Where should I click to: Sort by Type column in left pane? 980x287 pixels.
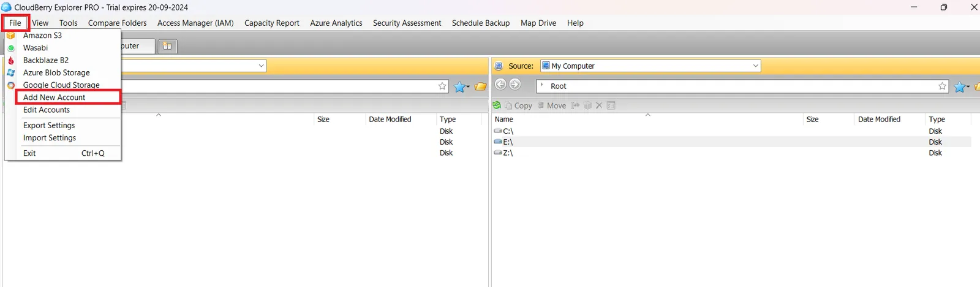(x=459, y=119)
